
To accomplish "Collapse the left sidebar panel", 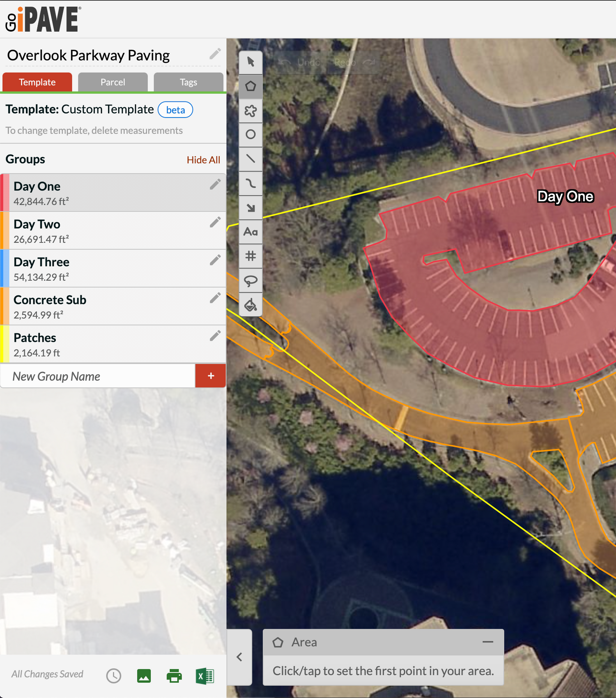I will click(239, 657).
